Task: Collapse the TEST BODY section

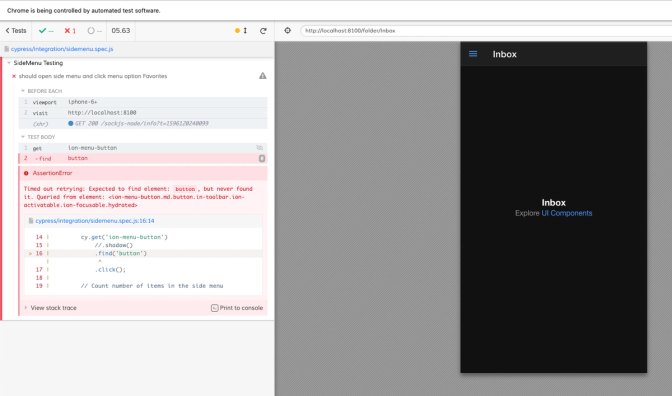Action: (x=38, y=137)
